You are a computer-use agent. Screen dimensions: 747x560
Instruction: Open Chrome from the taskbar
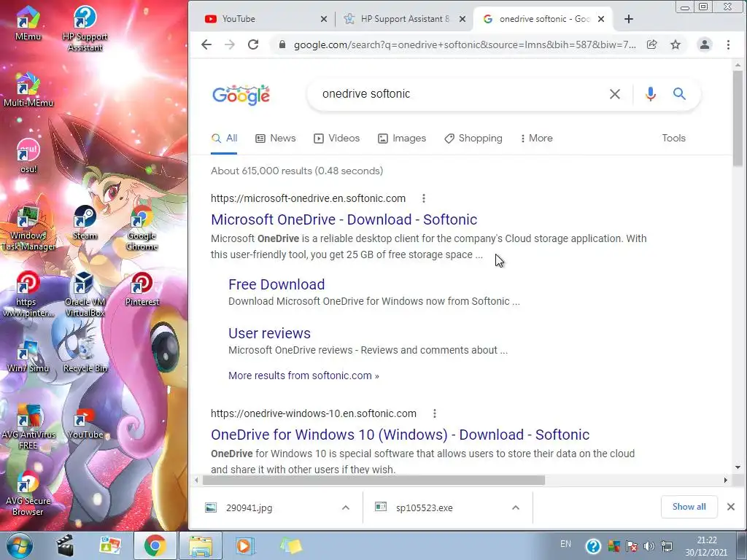coord(155,545)
